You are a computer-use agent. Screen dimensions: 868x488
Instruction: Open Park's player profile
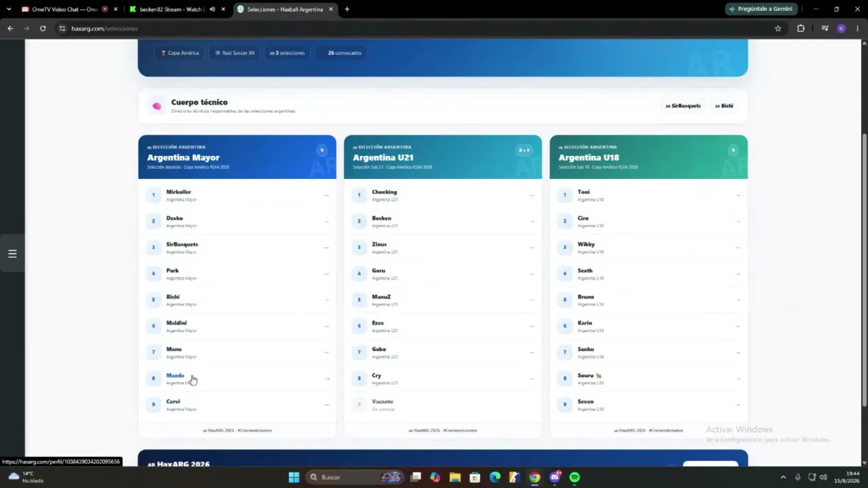237,274
